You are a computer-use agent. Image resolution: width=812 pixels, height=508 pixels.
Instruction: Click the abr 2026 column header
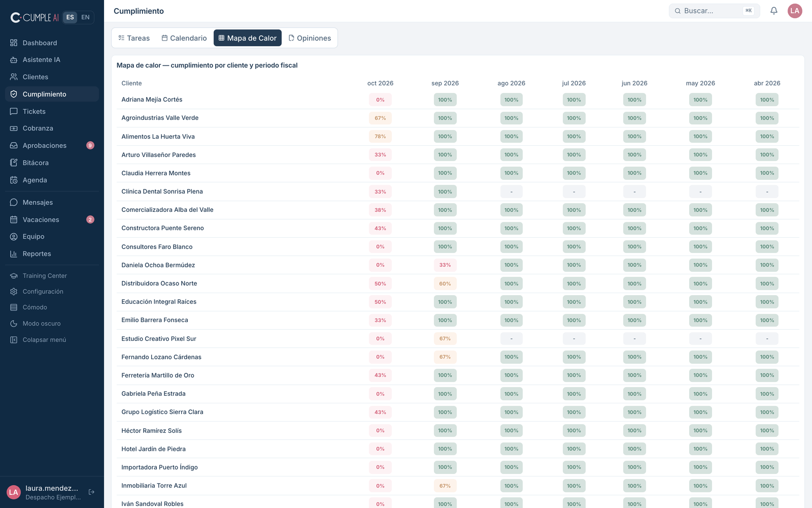(767, 83)
